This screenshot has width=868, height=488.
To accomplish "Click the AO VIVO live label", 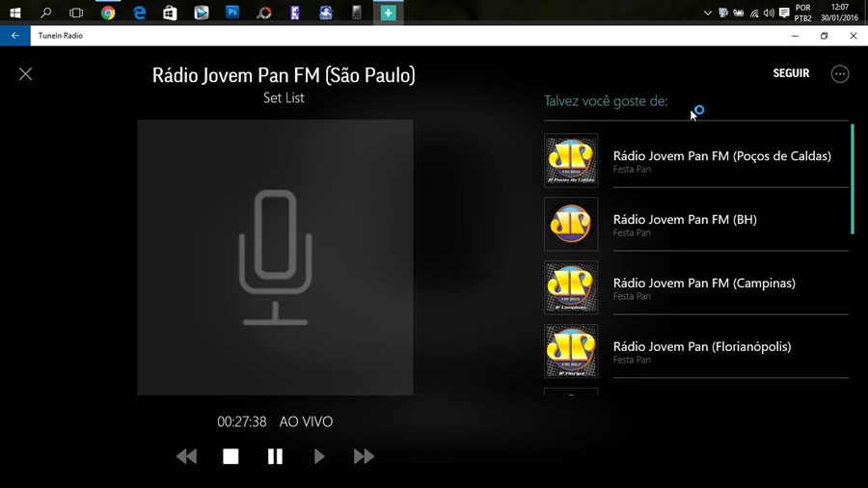I will pyautogui.click(x=306, y=421).
